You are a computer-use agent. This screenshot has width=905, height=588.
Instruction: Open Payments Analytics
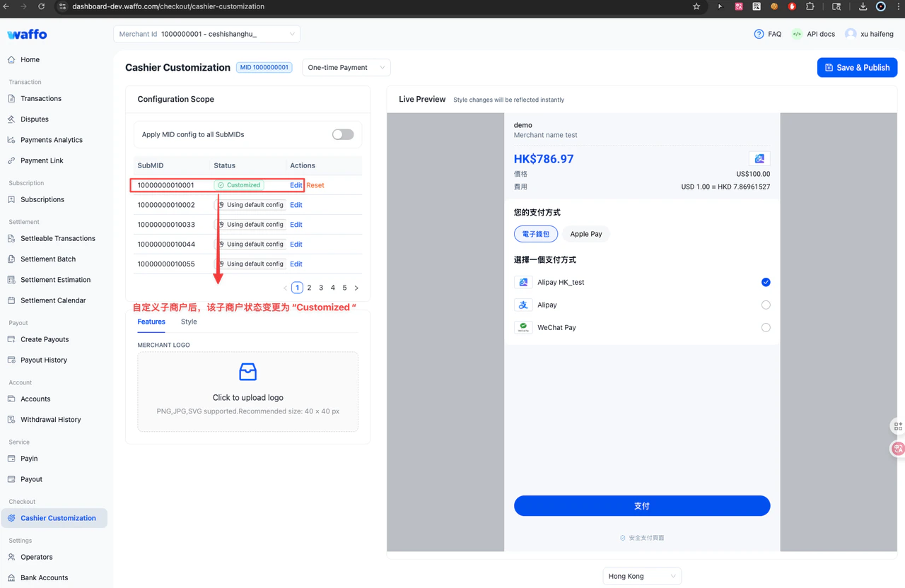click(x=52, y=140)
